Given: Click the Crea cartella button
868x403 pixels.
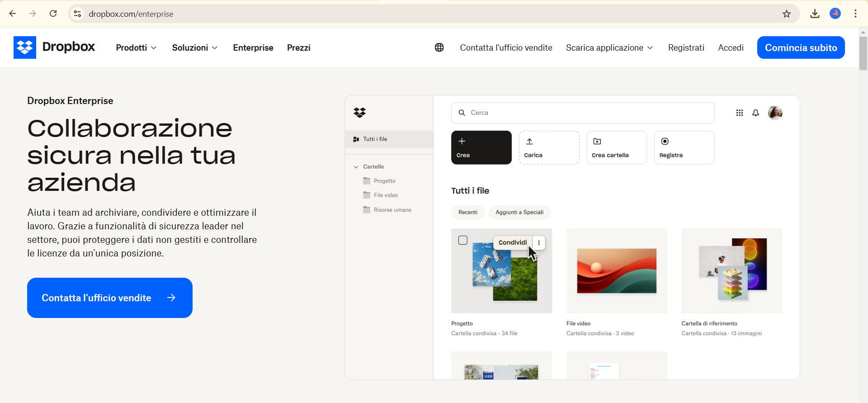Looking at the screenshot, I should [x=617, y=147].
